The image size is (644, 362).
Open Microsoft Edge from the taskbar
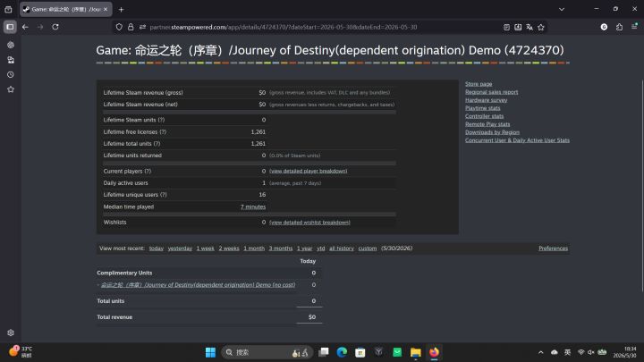click(x=342, y=352)
